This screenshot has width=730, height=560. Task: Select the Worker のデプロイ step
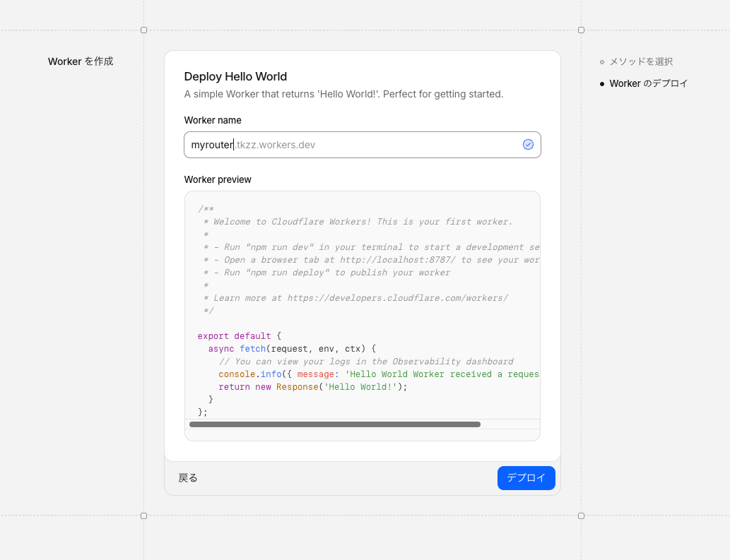(x=648, y=84)
